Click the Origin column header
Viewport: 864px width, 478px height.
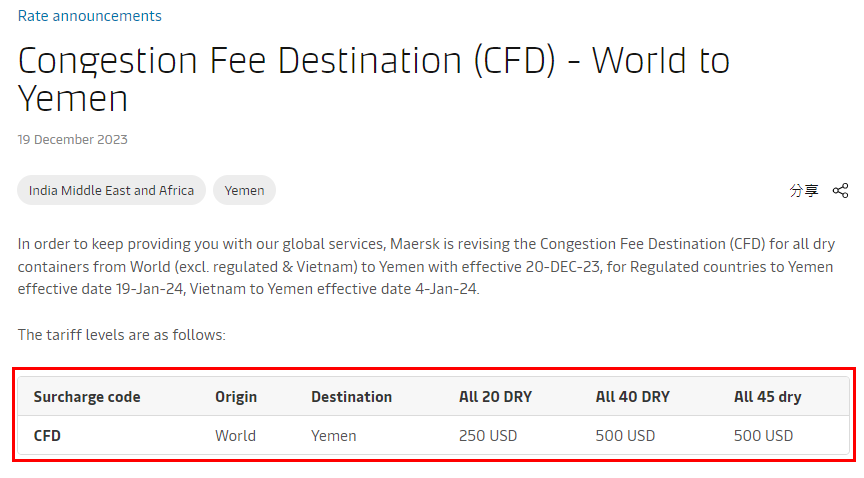tap(236, 397)
